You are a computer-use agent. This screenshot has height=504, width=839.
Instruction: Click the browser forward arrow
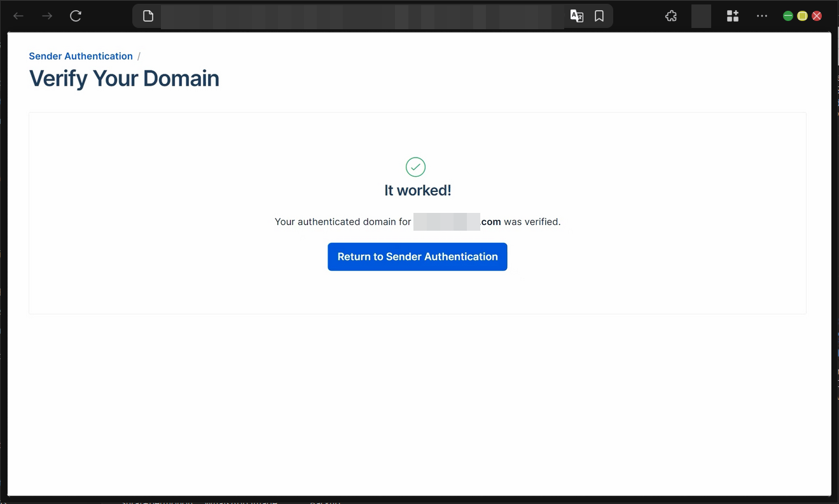tap(46, 16)
